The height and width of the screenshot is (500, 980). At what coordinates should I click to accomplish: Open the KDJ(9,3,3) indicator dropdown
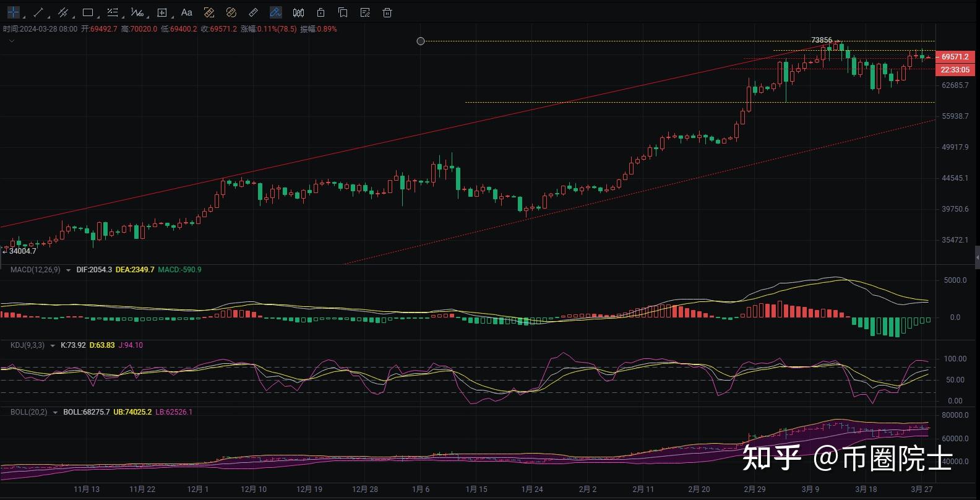[52, 345]
